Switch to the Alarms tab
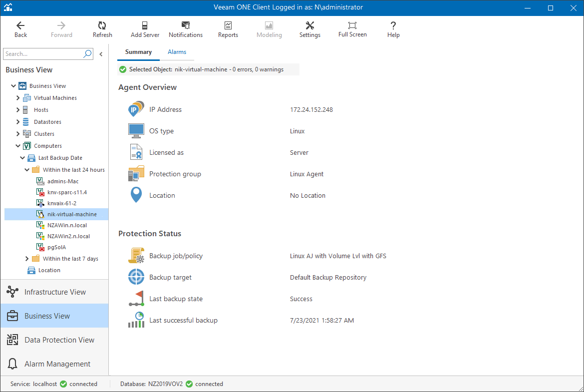 click(177, 52)
